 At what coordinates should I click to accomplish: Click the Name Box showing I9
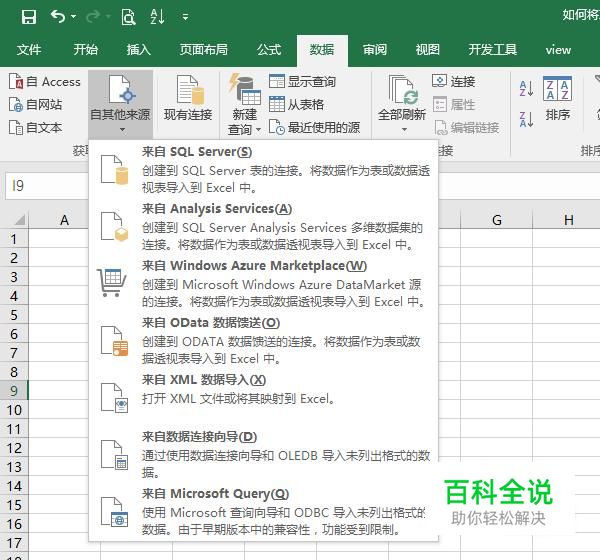(47, 186)
